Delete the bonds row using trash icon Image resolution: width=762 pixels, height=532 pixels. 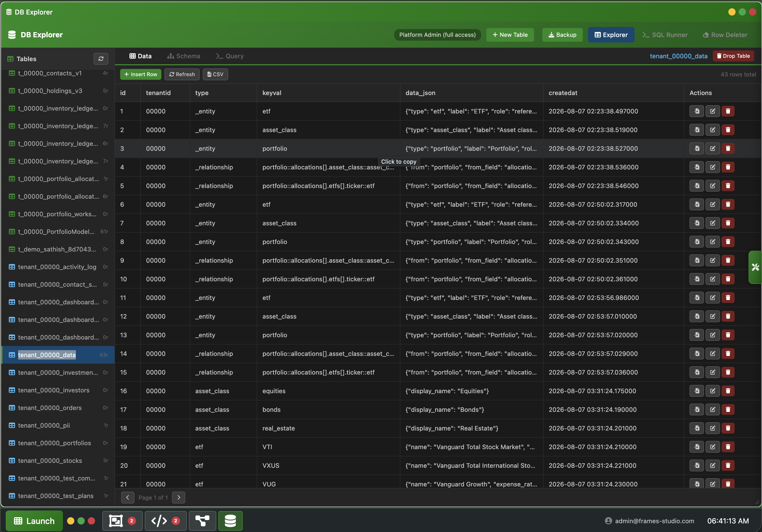(728, 409)
